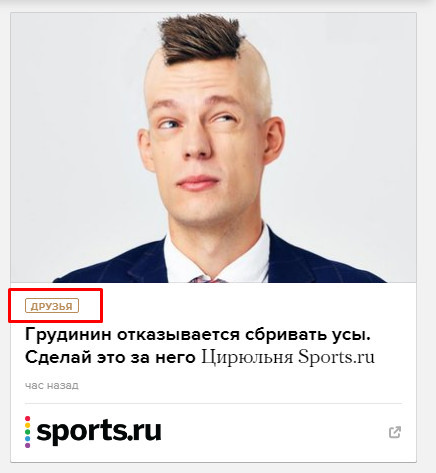
Task: Open the external link arrow icon
Action: (x=395, y=432)
